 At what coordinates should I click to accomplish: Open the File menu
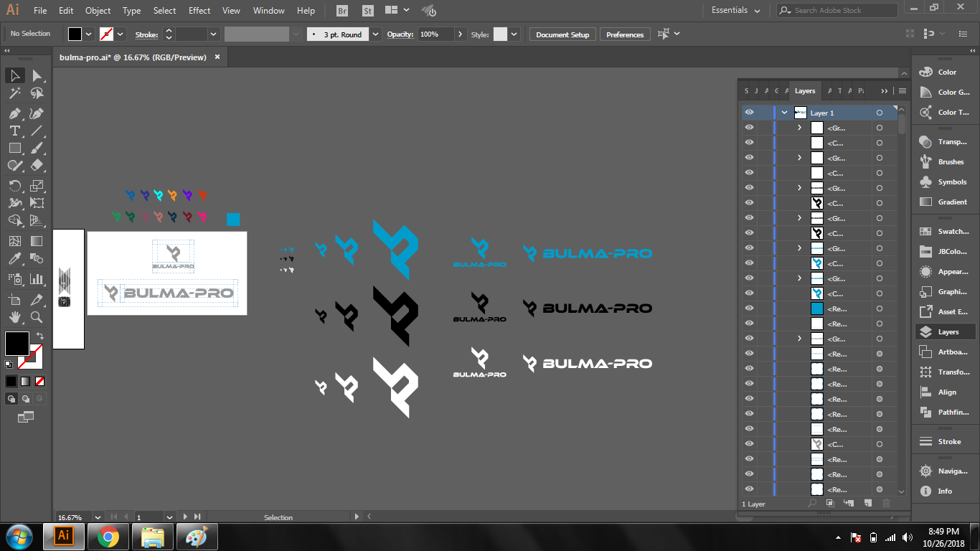(x=40, y=11)
